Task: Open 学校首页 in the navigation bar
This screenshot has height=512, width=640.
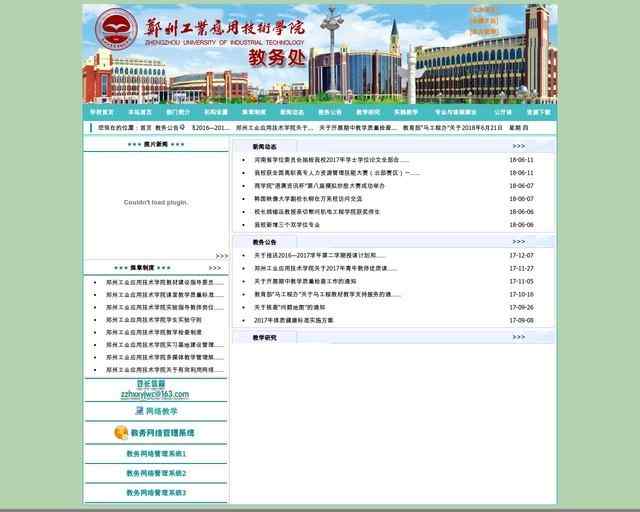Action: click(102, 112)
